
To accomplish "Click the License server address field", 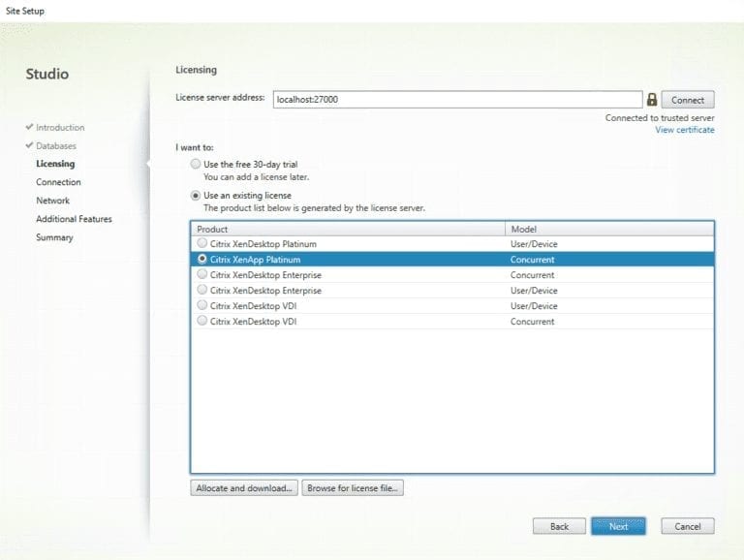I will click(x=456, y=100).
